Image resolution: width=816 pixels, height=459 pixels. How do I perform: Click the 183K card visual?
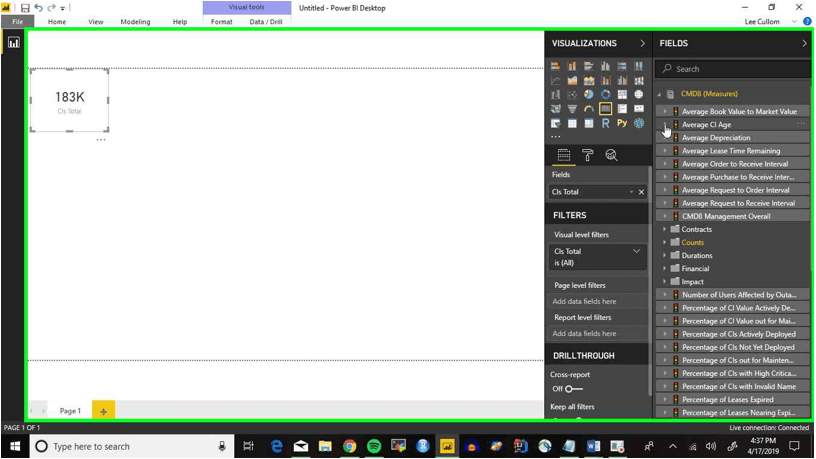pos(70,100)
